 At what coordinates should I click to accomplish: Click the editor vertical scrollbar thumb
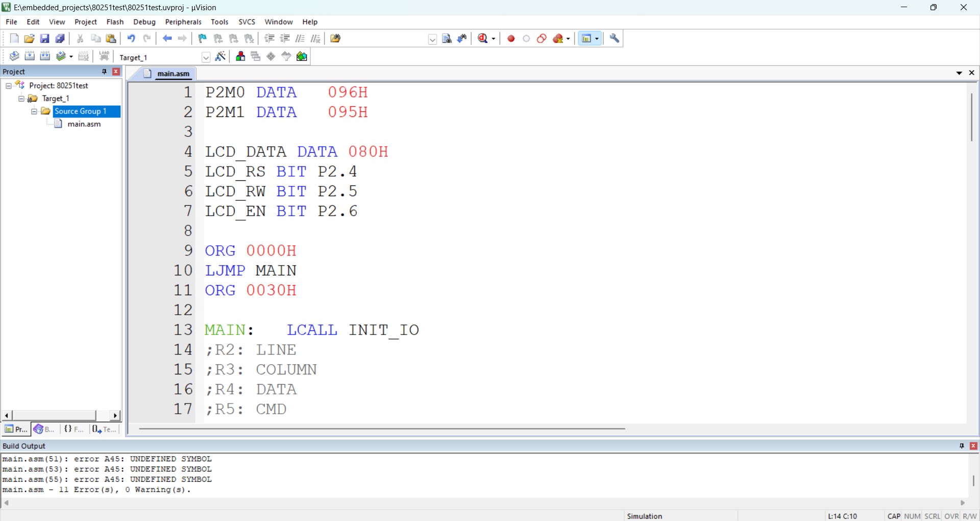(972, 117)
